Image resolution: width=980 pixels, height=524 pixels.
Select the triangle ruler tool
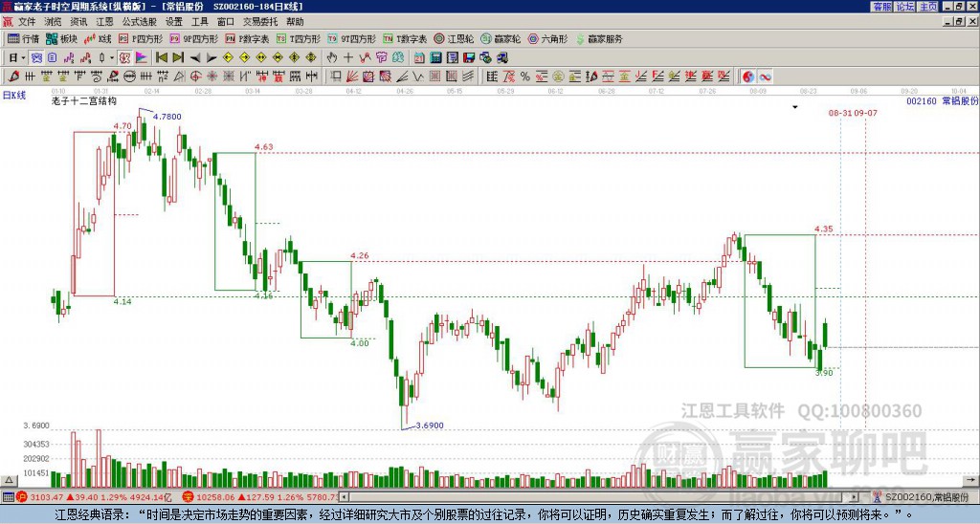179,76
